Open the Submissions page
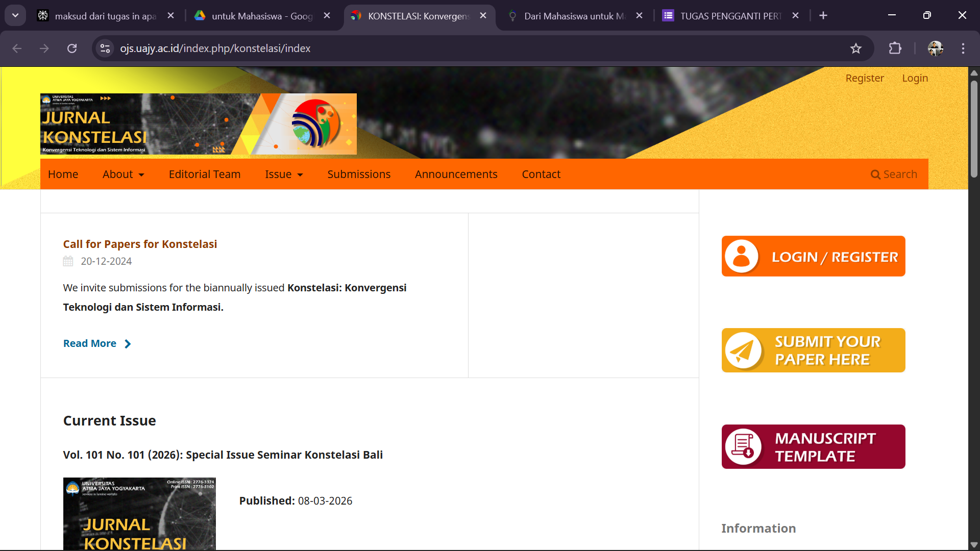The height and width of the screenshot is (551, 980). (359, 174)
